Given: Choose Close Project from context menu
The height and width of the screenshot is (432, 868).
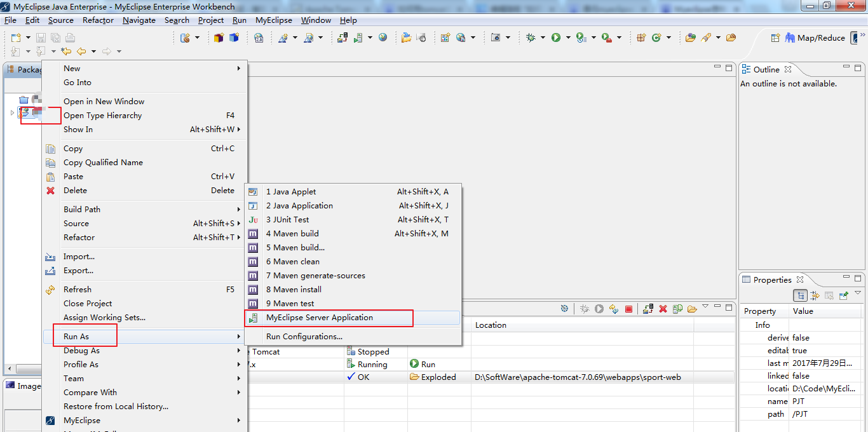Looking at the screenshot, I should pyautogui.click(x=144, y=304).
